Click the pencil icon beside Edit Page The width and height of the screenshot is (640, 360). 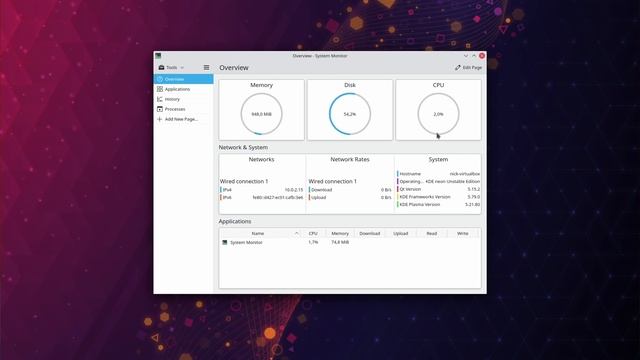[x=458, y=67]
